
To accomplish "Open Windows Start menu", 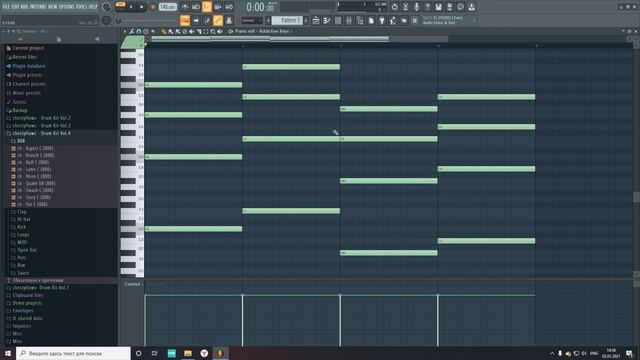I will coord(8,353).
